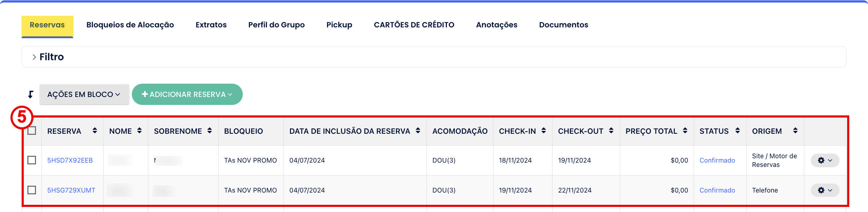Toggle the select-all reservations checkbox
868x212 pixels.
(x=32, y=131)
